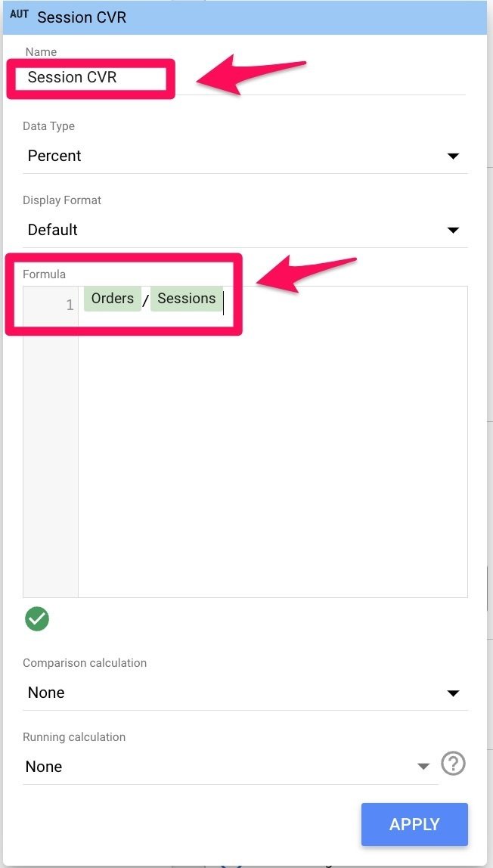Select the Orders chip in the formula
Image resolution: width=493 pixels, height=868 pixels.
point(113,299)
